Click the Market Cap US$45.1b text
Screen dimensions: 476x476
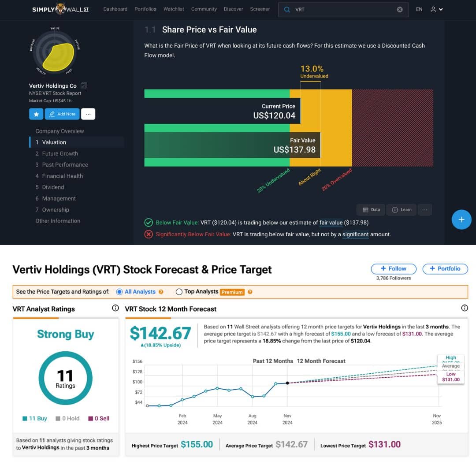click(50, 101)
